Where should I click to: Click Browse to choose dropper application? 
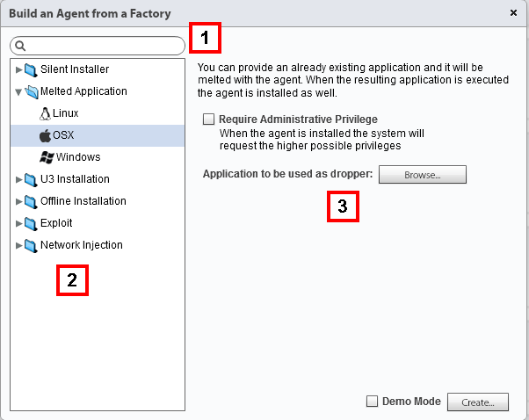[422, 175]
